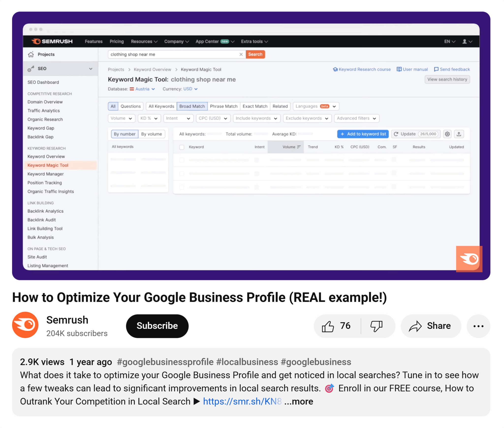504x428 pixels.
Task: Click the User manual book icon
Action: 399,69
